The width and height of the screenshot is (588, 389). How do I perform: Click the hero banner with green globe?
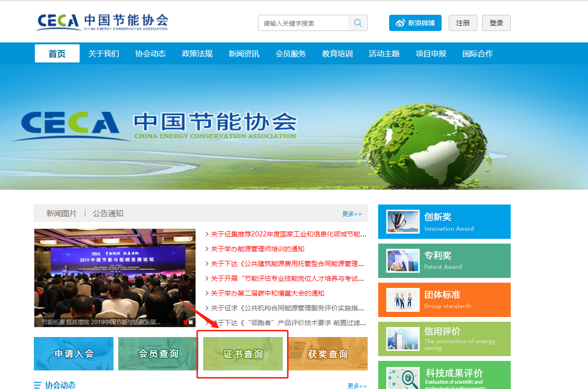pos(294,127)
